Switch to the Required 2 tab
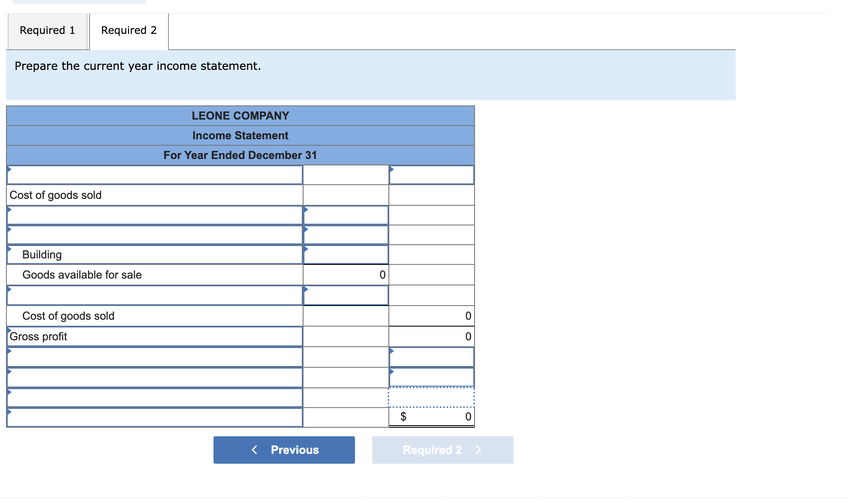Viewport: 848px width, 504px height. click(x=128, y=30)
